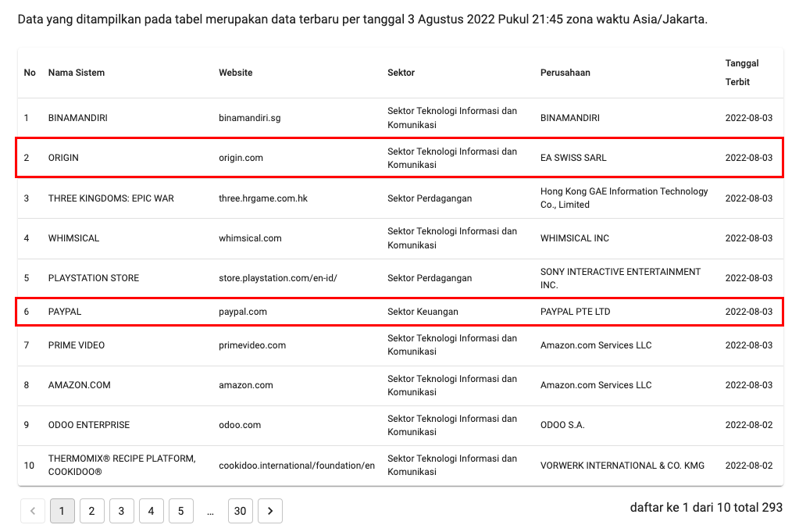
Task: Click current page 1 button
Action: (62, 511)
